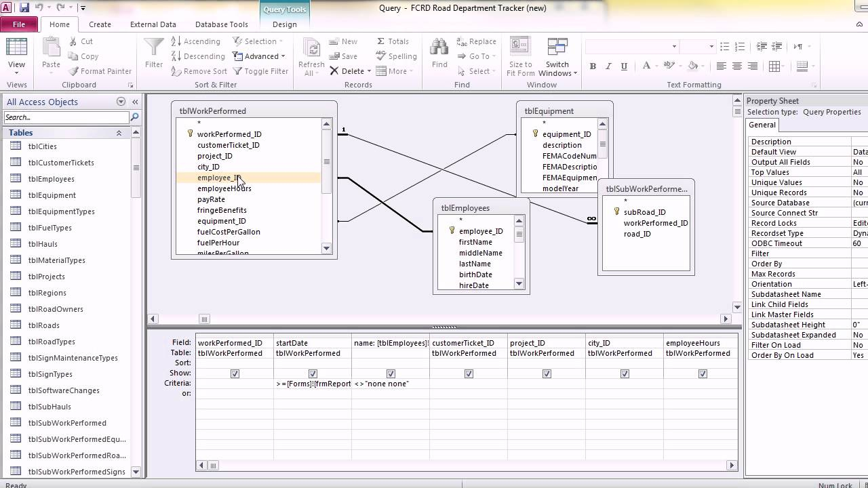Click the Refresh All icon
Viewport: 868px width, 488px height.
[x=311, y=49]
